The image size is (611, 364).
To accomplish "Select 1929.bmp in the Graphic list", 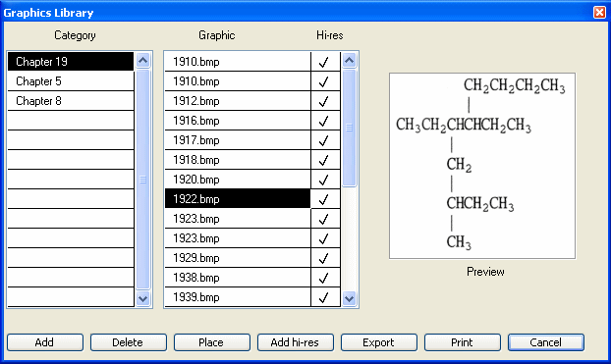I will (x=238, y=258).
